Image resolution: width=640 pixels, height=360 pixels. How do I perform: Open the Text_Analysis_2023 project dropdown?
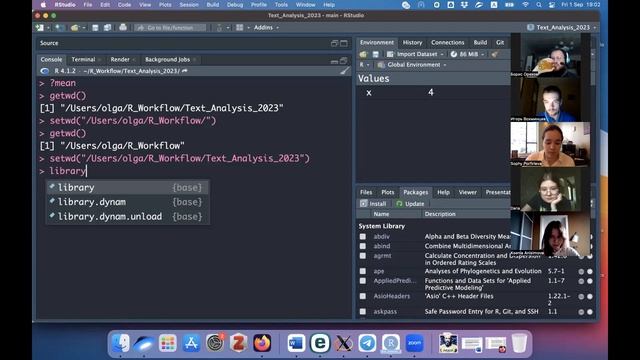[562, 27]
